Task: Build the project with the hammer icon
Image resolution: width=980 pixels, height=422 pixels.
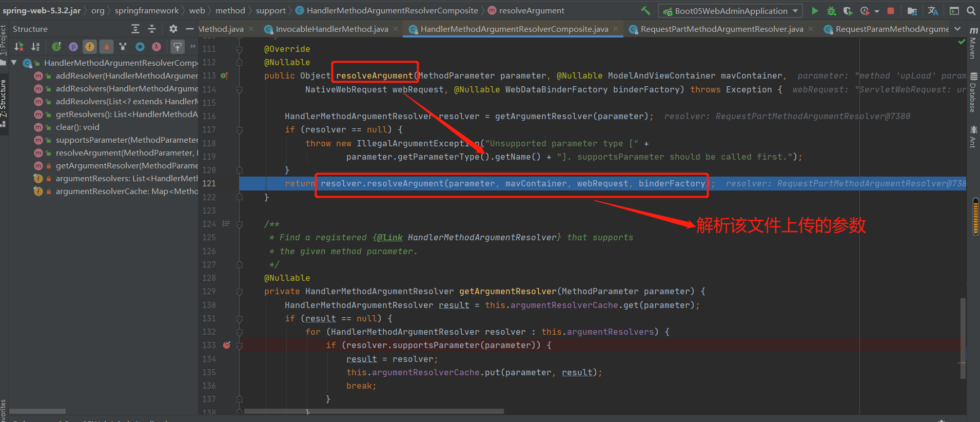Action: (x=646, y=11)
